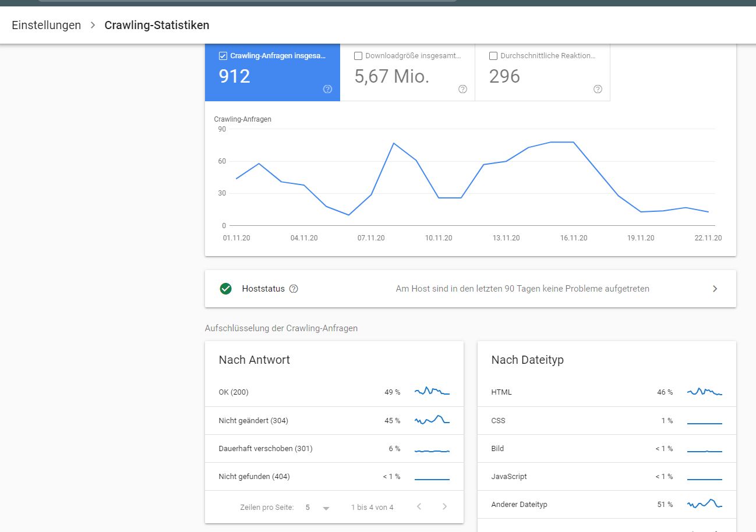Screen dimensions: 756x532
Task: Click help icon on Crawling-Anfragen card
Action: (327, 89)
